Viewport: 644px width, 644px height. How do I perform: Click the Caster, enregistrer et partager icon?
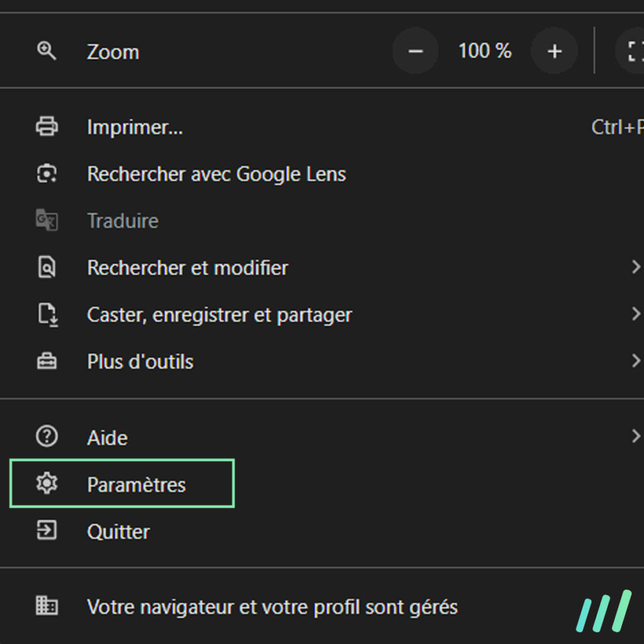pos(48,315)
